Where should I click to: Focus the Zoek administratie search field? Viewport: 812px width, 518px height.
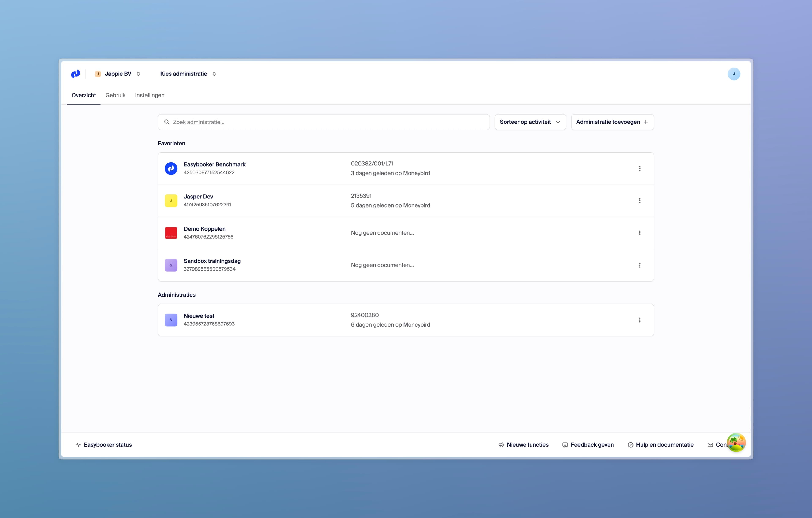[324, 122]
